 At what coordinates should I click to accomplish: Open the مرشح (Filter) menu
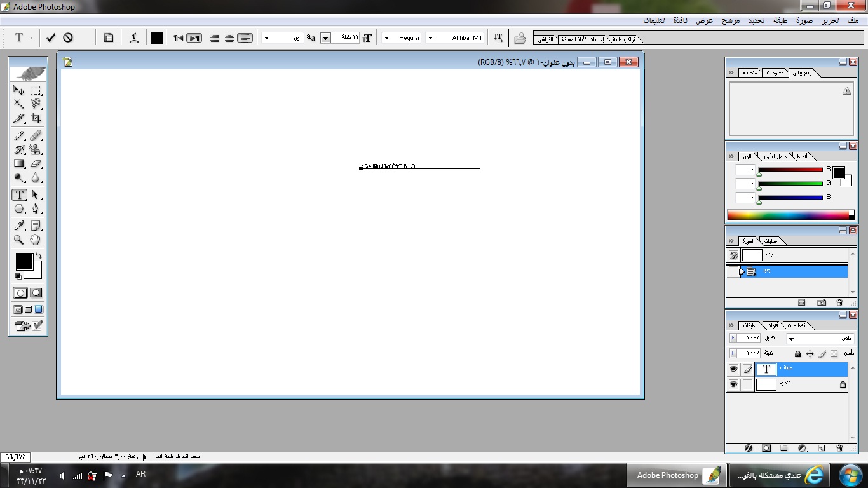coord(730,20)
